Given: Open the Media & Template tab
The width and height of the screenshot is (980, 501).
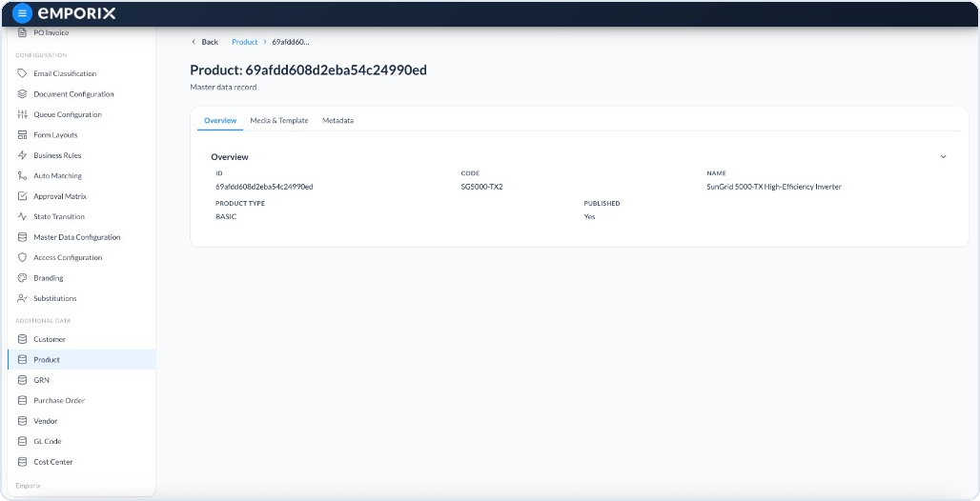Looking at the screenshot, I should point(278,121).
